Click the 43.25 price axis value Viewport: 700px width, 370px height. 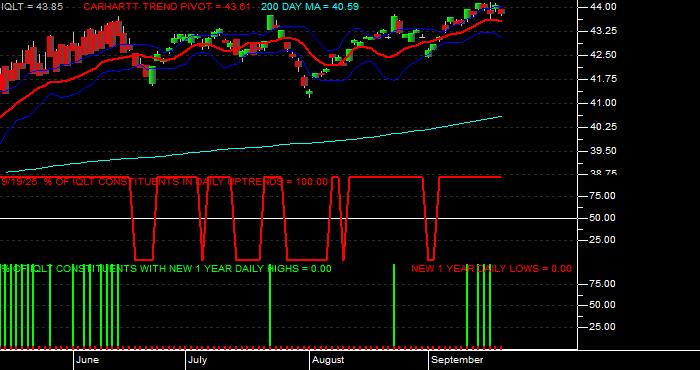point(604,31)
